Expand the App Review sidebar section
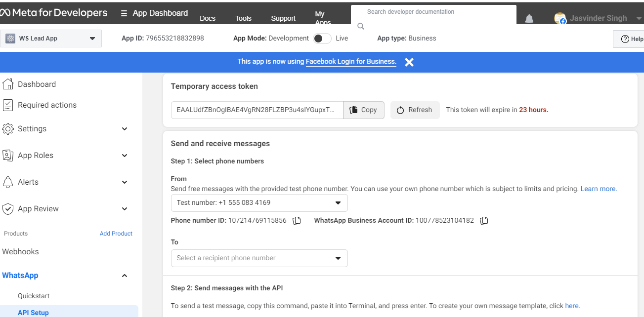The height and width of the screenshot is (317, 644). point(125,209)
